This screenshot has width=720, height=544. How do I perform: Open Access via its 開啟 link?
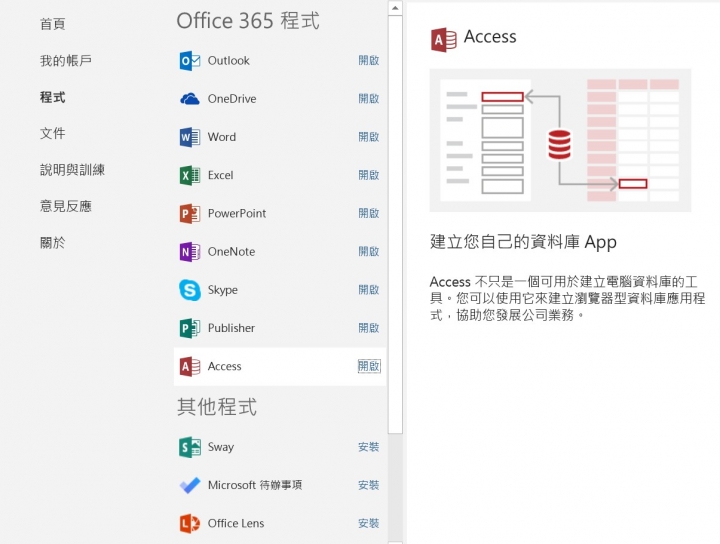click(x=369, y=366)
